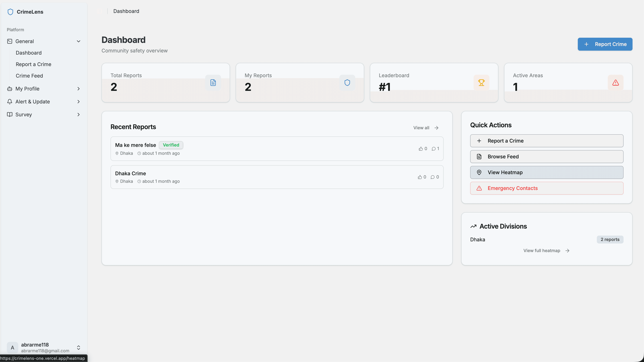Open the abrarme118 account switcher
644x362 pixels.
(x=44, y=347)
